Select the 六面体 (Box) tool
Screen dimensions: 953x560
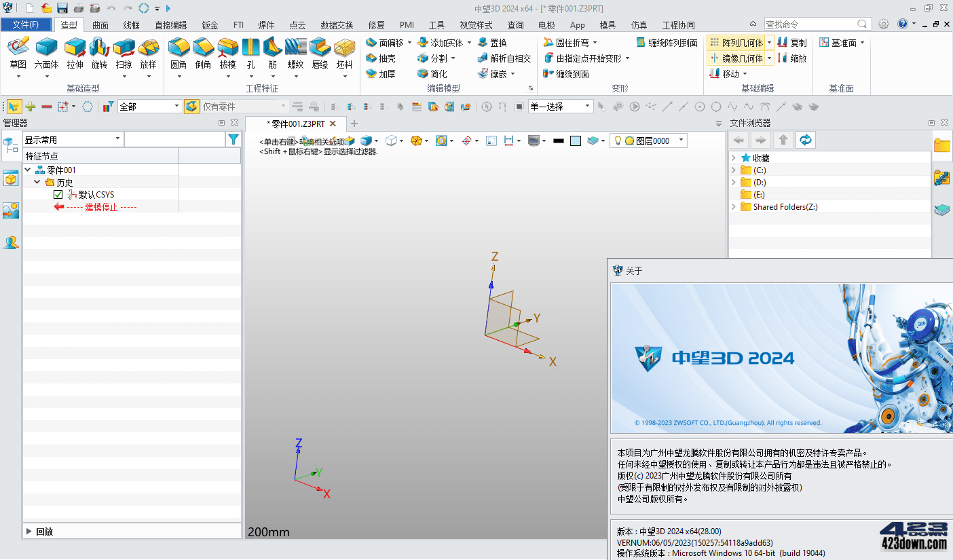pos(46,54)
